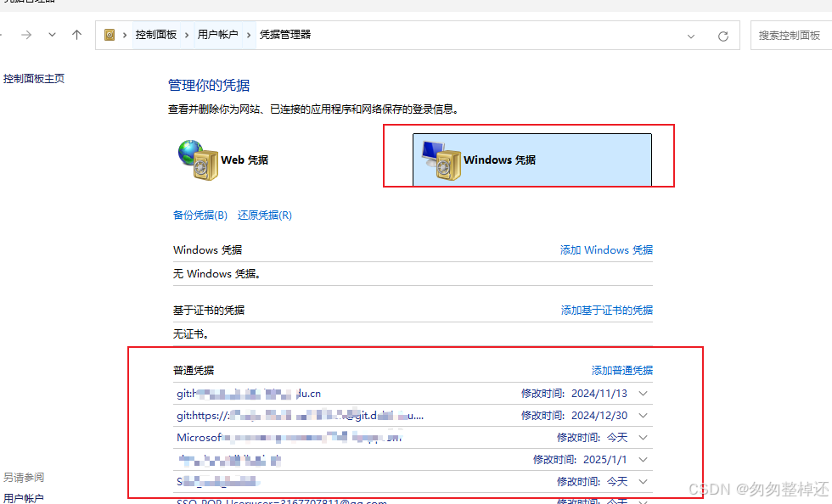This screenshot has width=832, height=504.
Task: Click the 修改时间: 2025/1/1 text
Action: click(x=580, y=459)
